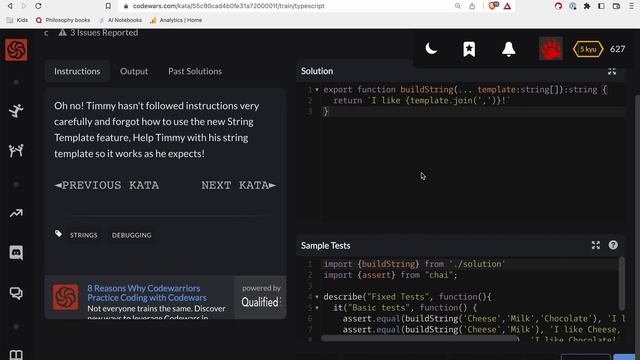Image resolution: width=640 pixels, height=360 pixels.
Task: Open the browser main menu icon
Action: [631, 6]
